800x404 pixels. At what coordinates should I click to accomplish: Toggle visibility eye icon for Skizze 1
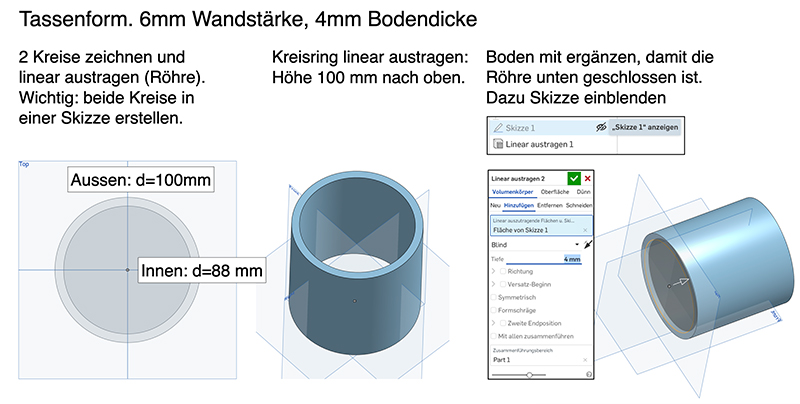click(x=602, y=128)
